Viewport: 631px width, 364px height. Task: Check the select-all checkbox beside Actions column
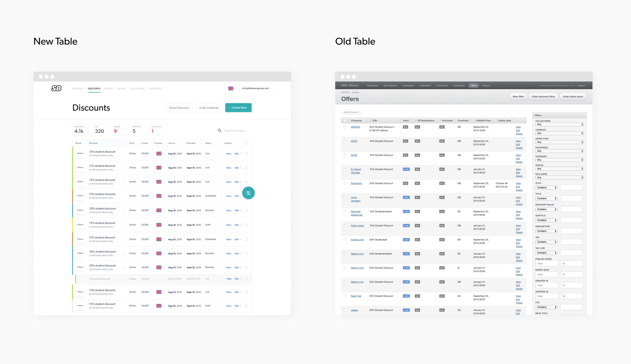coord(246,143)
